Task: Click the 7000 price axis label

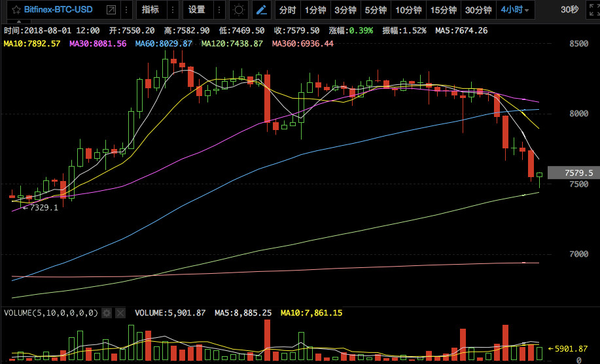Action: (578, 254)
